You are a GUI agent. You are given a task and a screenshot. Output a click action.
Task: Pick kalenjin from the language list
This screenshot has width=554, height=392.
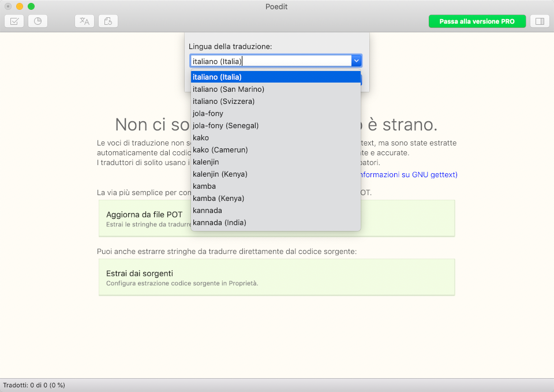click(x=276, y=162)
